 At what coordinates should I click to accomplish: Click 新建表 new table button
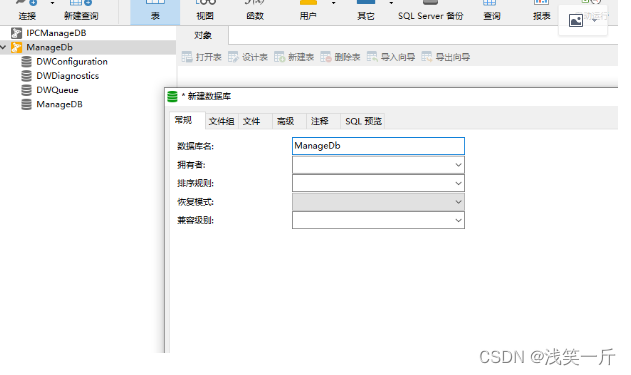[x=294, y=57]
